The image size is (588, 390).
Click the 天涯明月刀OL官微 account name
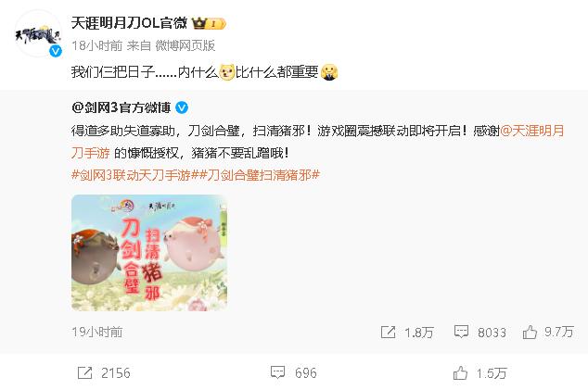click(129, 23)
